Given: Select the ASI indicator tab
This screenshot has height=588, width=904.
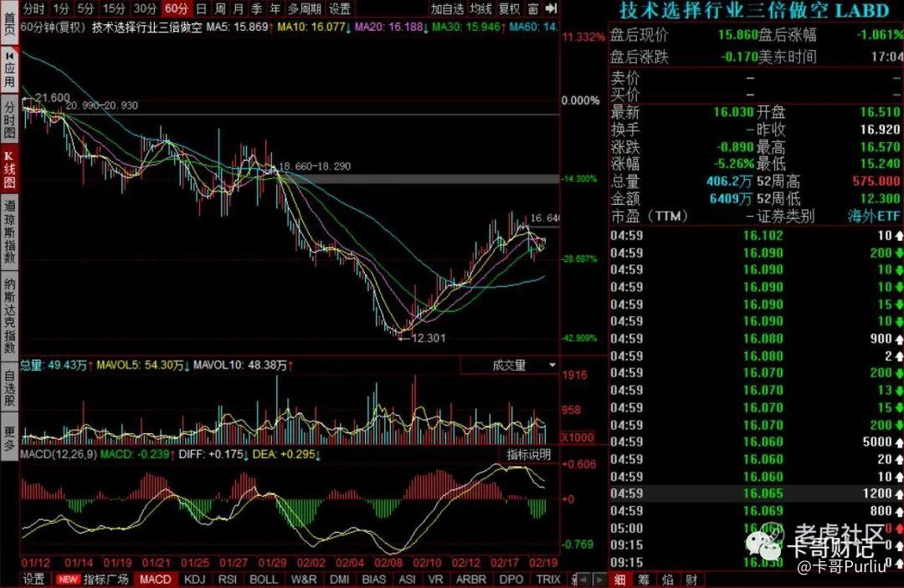Looking at the screenshot, I should click(x=407, y=579).
